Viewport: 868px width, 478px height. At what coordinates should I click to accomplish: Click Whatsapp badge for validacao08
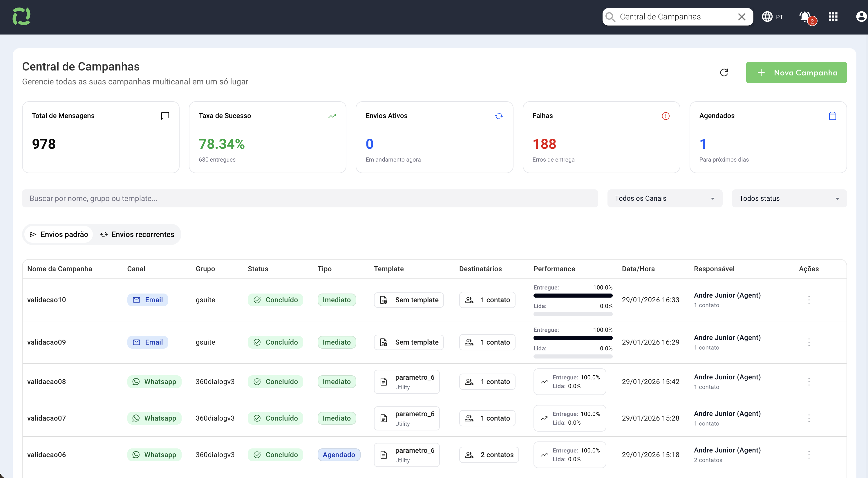tap(154, 382)
